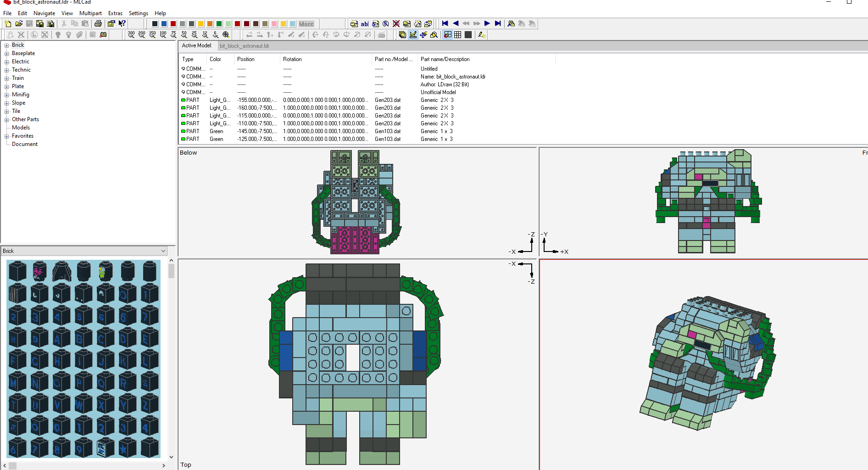Expand the Minifig tree node
Screen dimensions: 868x470
pyautogui.click(x=7, y=95)
